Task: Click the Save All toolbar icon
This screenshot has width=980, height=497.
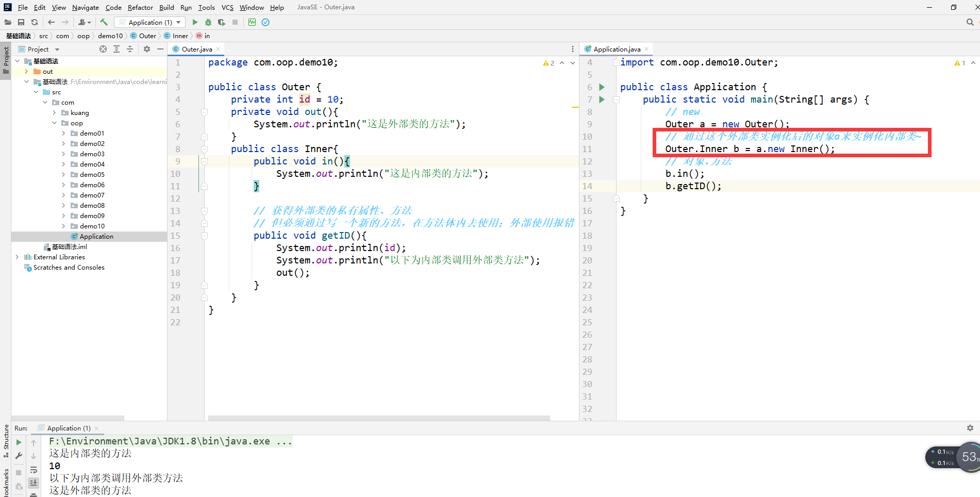Action: [x=21, y=22]
